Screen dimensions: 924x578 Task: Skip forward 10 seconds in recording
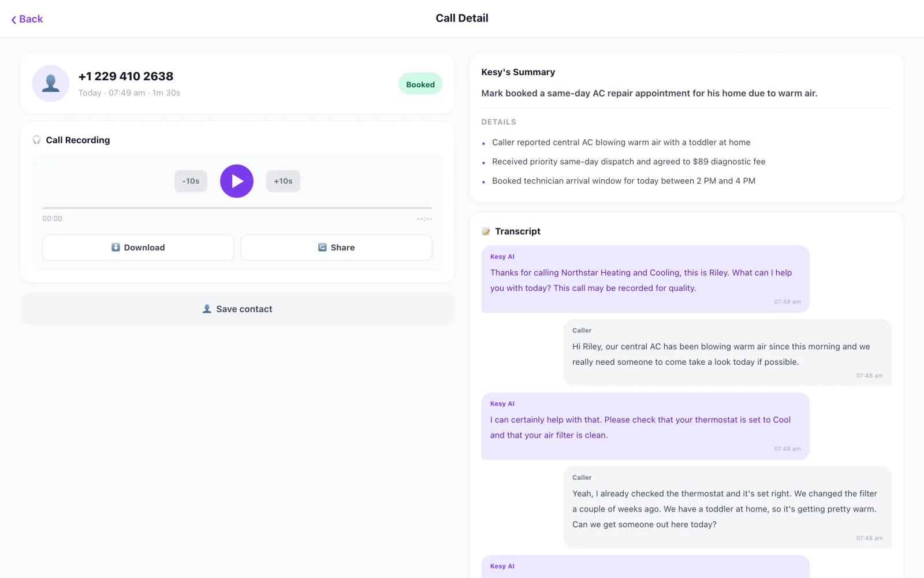[x=283, y=181]
